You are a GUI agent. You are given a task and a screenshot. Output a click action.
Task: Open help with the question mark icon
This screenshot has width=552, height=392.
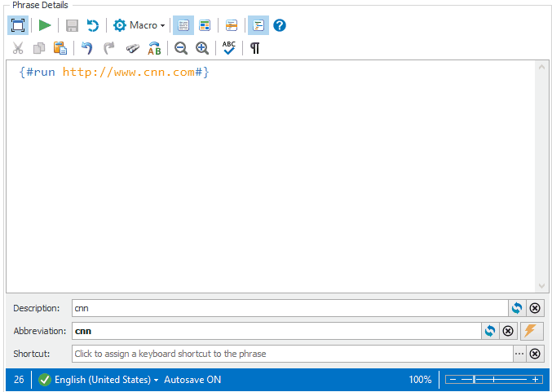click(x=280, y=25)
